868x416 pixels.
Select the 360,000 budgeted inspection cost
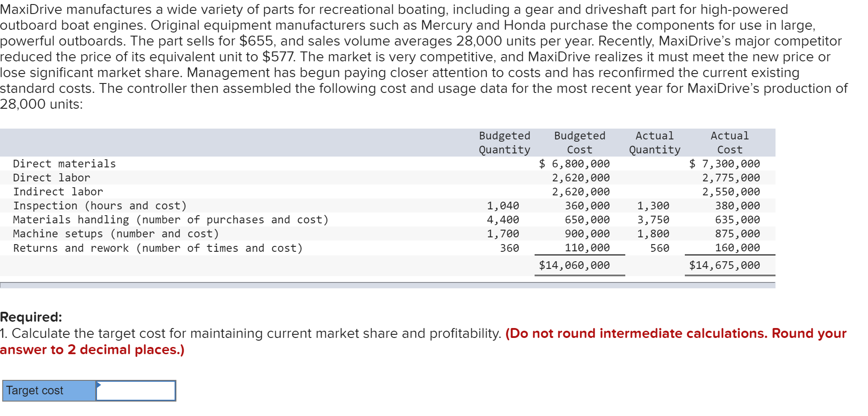tap(587, 206)
